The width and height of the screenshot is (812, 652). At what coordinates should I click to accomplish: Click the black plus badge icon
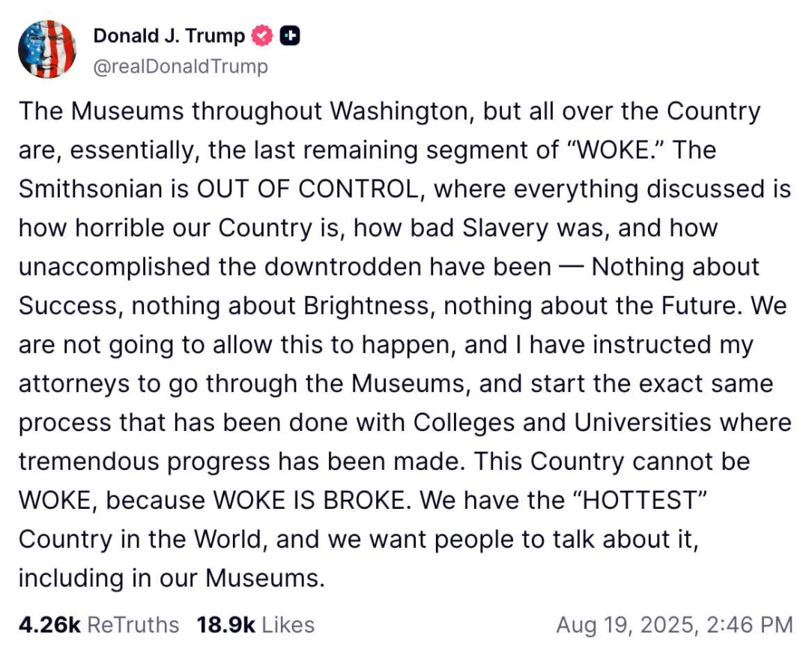290,35
